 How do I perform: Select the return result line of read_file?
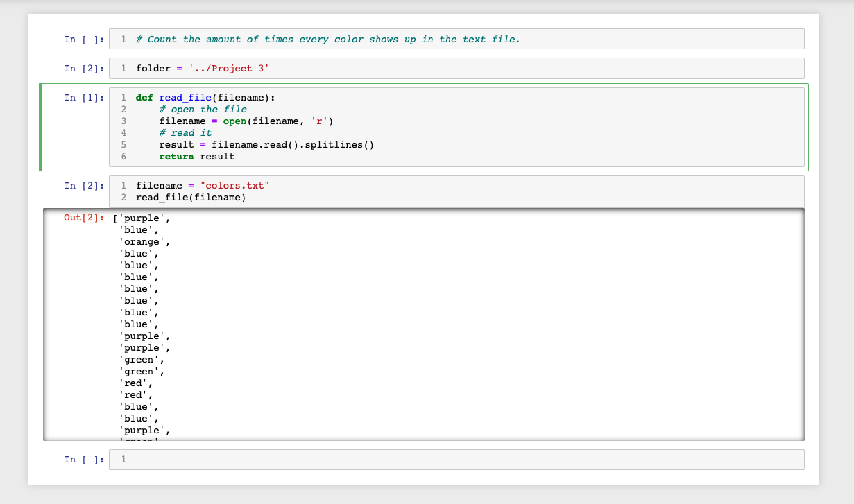tap(189, 156)
